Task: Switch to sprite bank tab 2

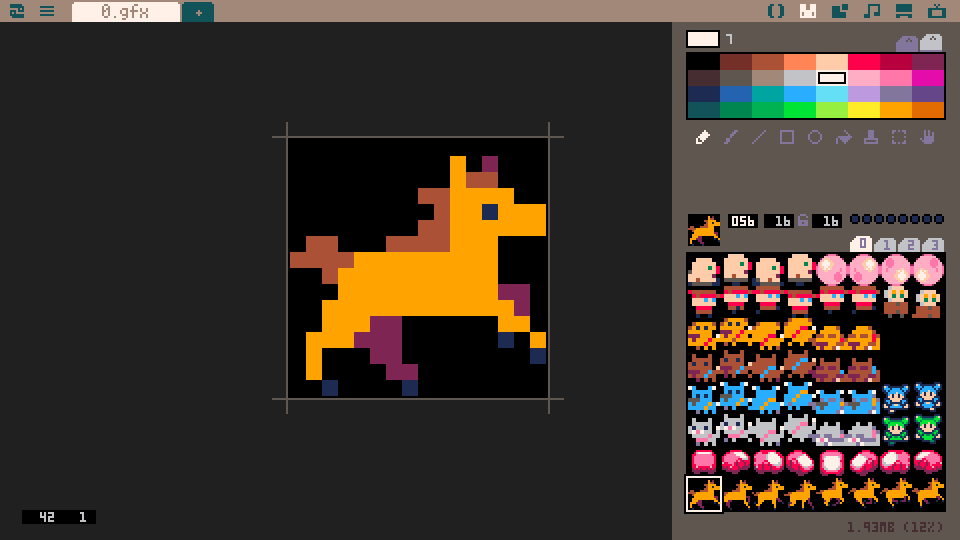Action: (909, 245)
